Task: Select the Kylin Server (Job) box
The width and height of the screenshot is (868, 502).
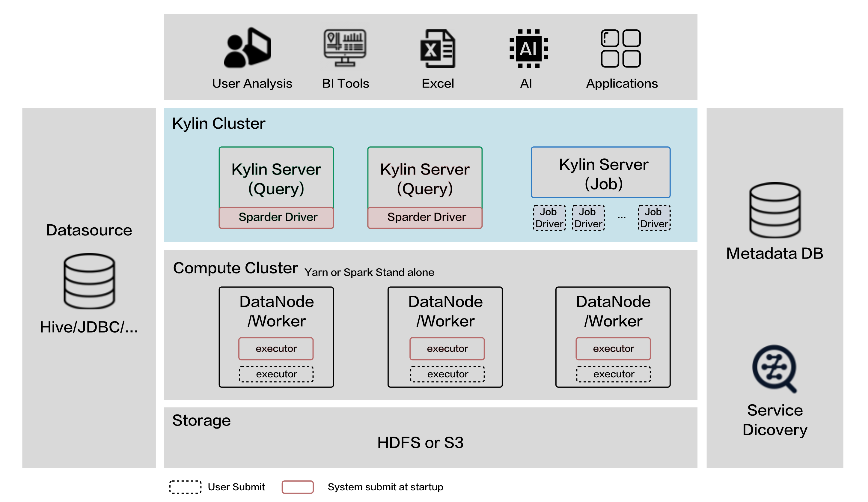Action: point(600,172)
